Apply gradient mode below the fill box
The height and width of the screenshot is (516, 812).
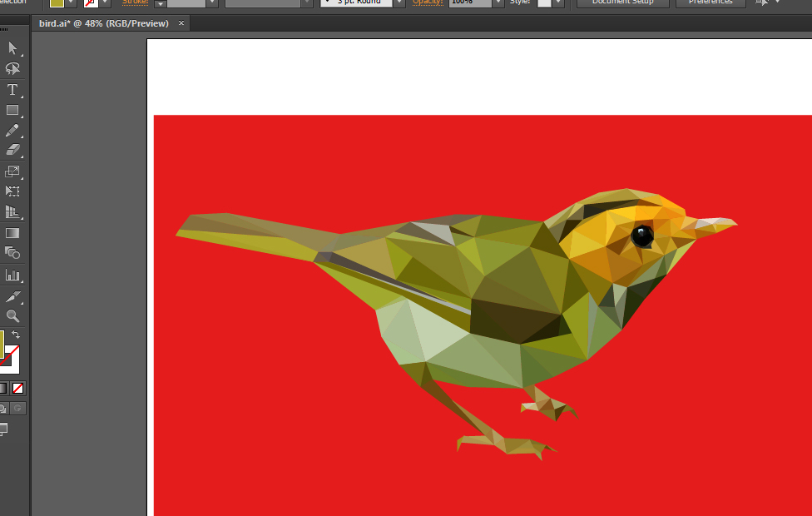click(x=3, y=388)
